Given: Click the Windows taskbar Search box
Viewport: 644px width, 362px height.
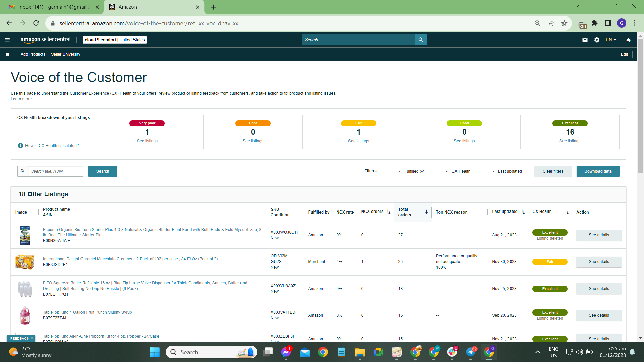Looking at the screenshot, I should tap(211, 352).
